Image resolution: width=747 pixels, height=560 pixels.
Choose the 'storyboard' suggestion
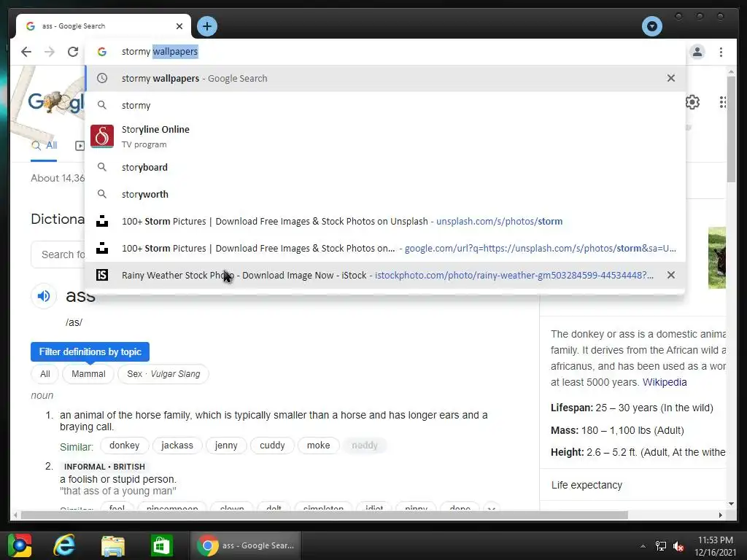click(385, 167)
